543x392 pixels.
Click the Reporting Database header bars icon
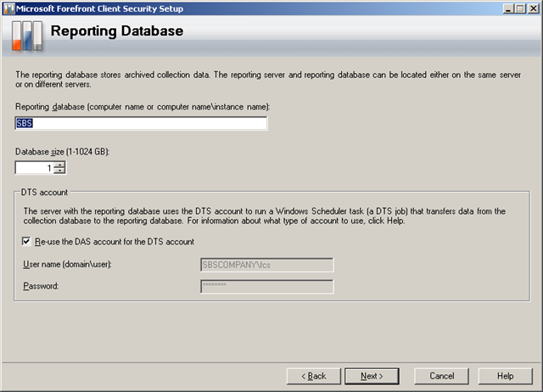[27, 36]
